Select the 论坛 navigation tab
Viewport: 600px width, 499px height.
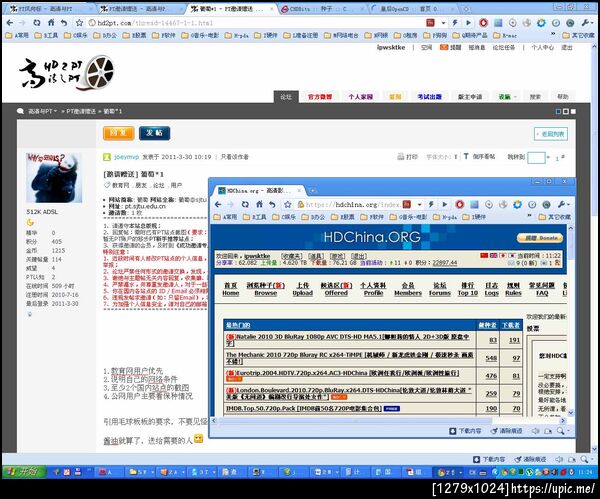(286, 96)
